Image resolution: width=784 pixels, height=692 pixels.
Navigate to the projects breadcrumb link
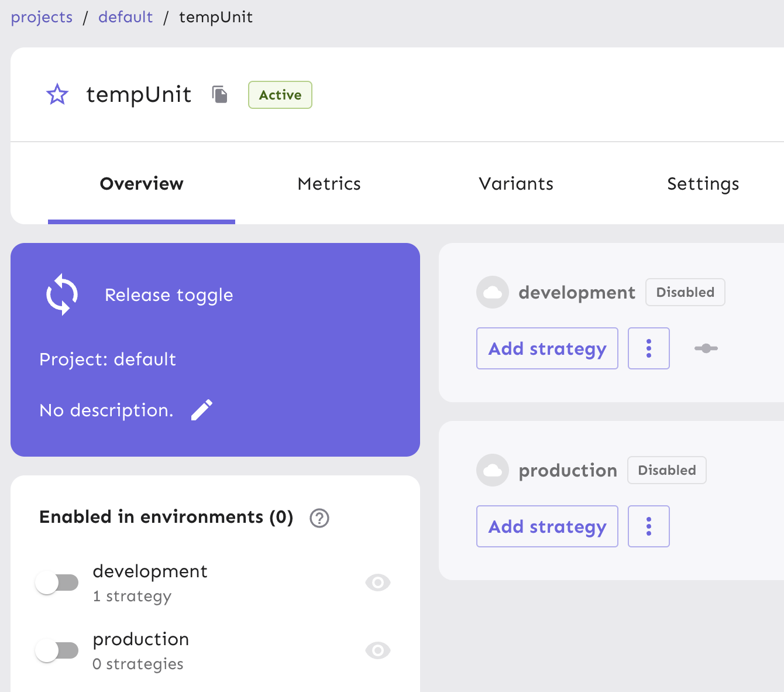coord(41,17)
